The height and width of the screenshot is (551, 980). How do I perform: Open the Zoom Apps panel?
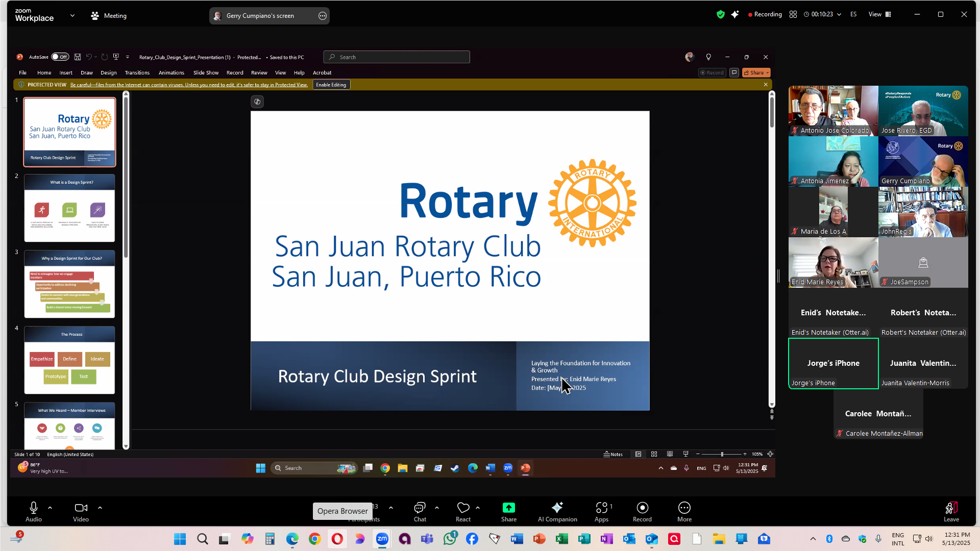pyautogui.click(x=601, y=508)
